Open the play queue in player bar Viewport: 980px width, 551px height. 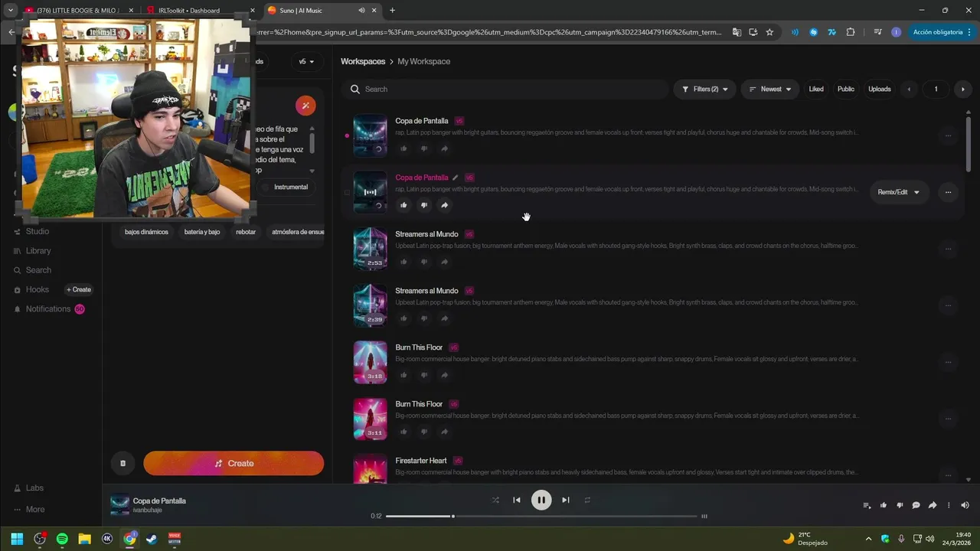pos(867,505)
